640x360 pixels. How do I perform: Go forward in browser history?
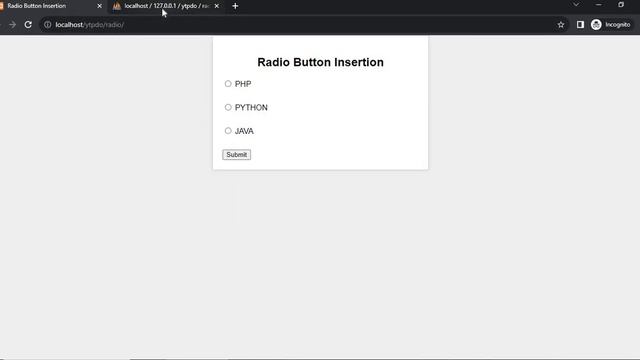[12, 24]
